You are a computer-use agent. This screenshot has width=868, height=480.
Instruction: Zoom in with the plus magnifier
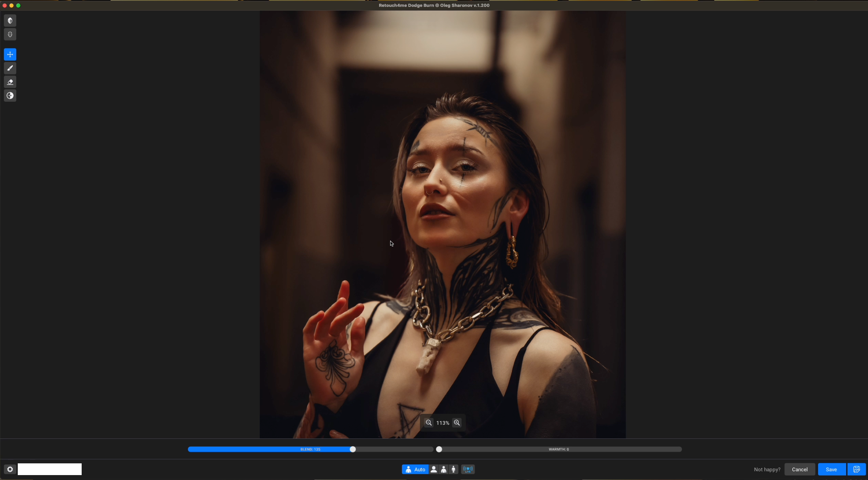coord(457,423)
